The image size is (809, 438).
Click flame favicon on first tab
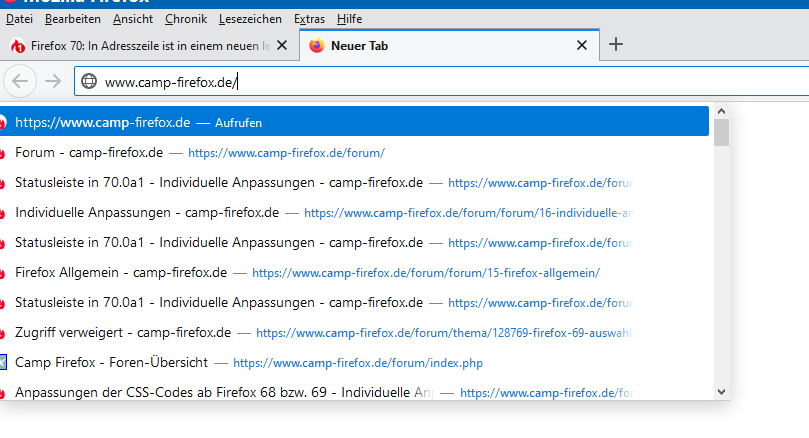point(18,46)
